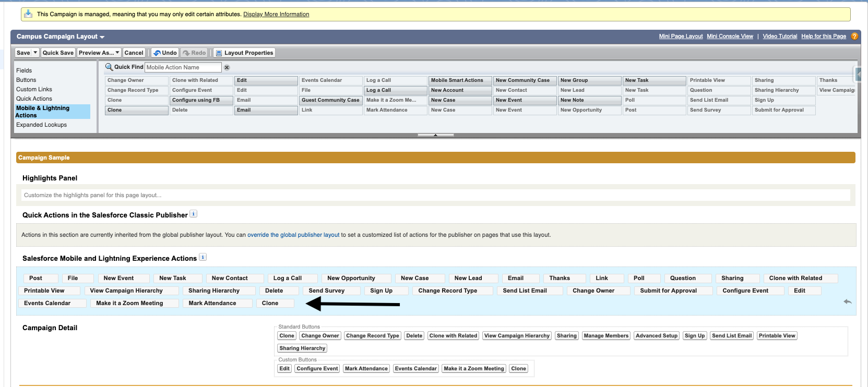Image resolution: width=868 pixels, height=387 pixels.
Task: Click the Quick Find magnifying glass icon
Action: point(109,67)
